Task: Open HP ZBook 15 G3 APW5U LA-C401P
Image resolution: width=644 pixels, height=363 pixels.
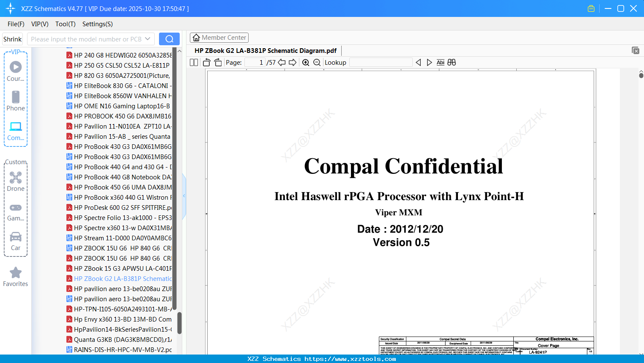Action: (x=119, y=268)
